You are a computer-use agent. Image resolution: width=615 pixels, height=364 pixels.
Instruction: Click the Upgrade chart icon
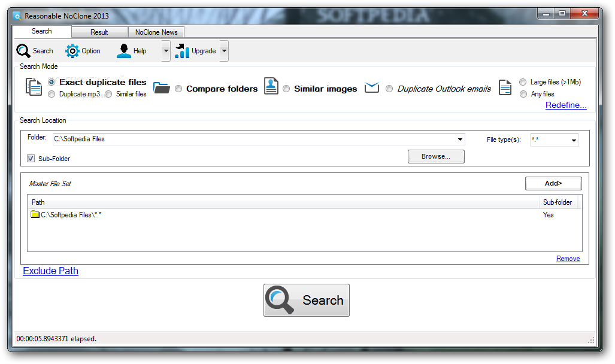182,51
